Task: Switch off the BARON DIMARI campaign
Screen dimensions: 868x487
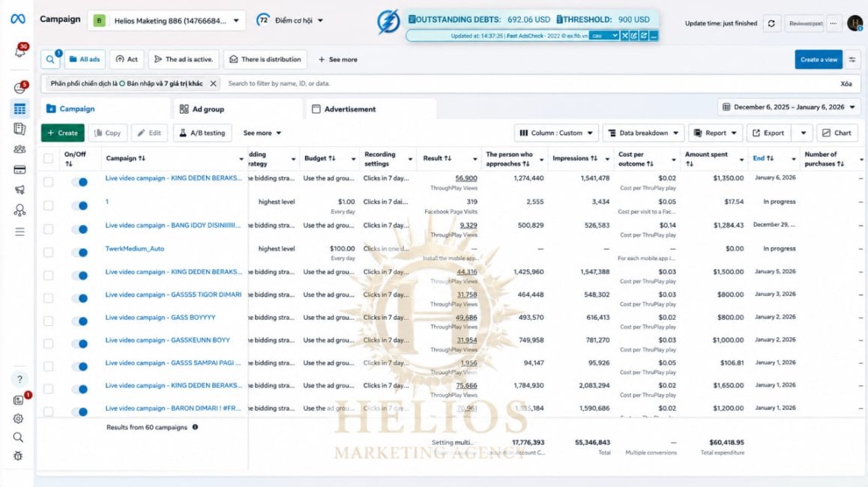Action: click(x=79, y=412)
